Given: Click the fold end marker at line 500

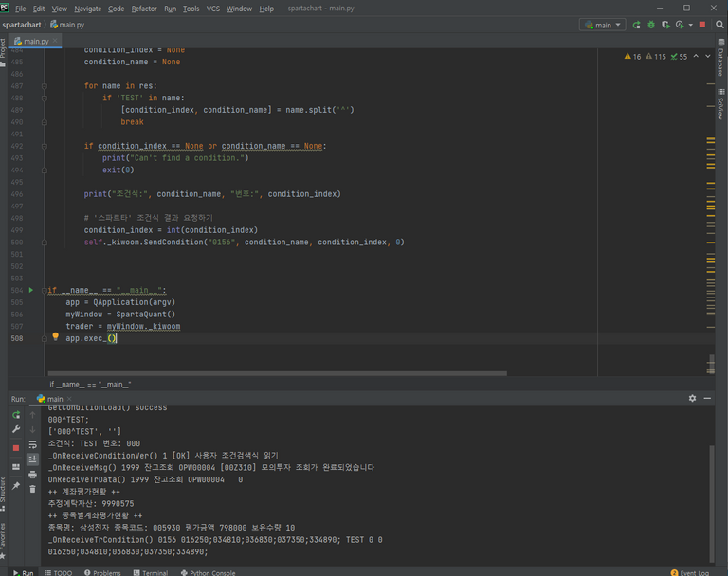Looking at the screenshot, I should tap(45, 243).
